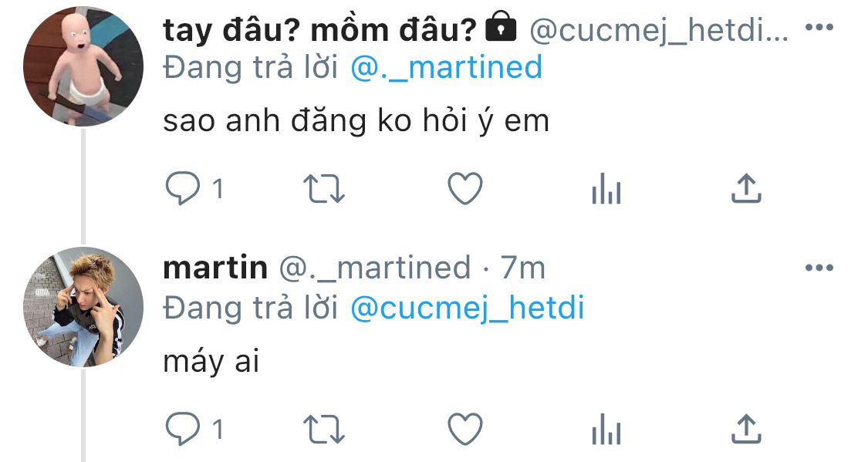Image resolution: width=868 pixels, height=462 pixels.
Task: Open the @cucmej_hetdi mention link in martin's reply
Action: (x=467, y=309)
